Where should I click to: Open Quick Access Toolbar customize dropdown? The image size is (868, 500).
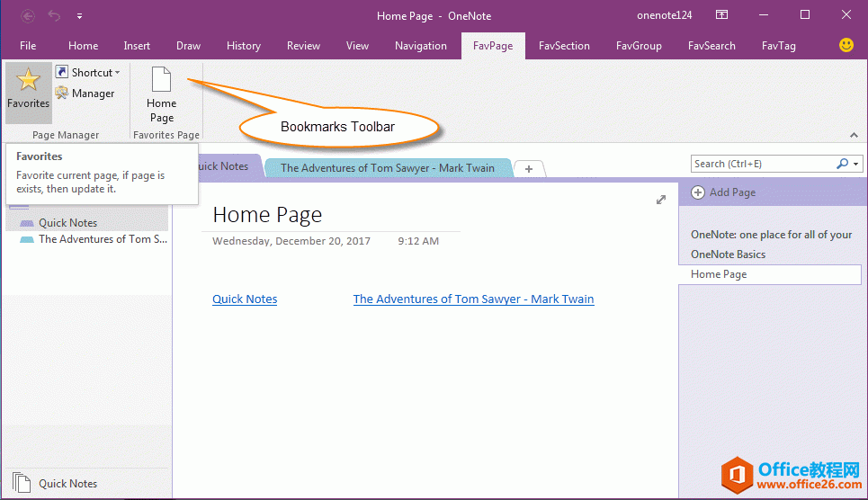coord(80,16)
